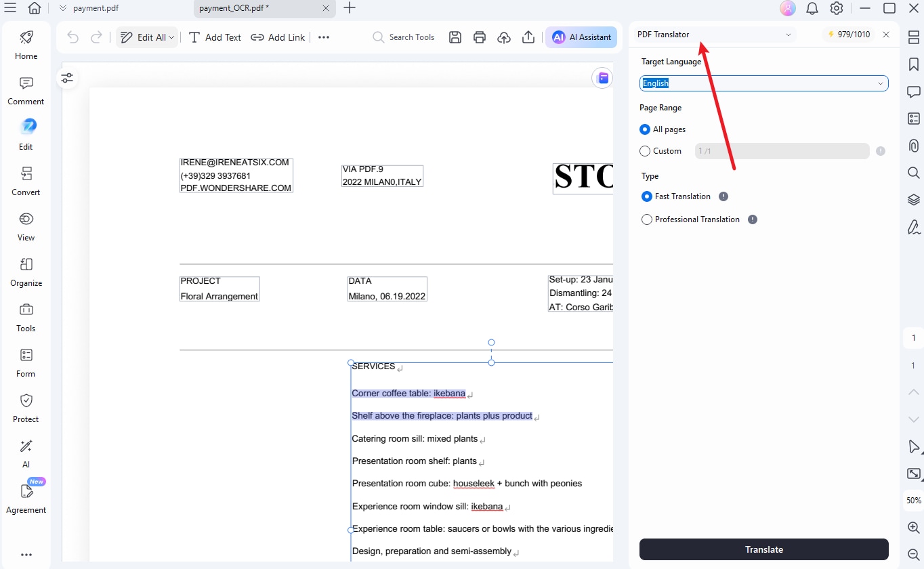The height and width of the screenshot is (569, 924).
Task: Open the Agreement feature
Action: click(26, 499)
